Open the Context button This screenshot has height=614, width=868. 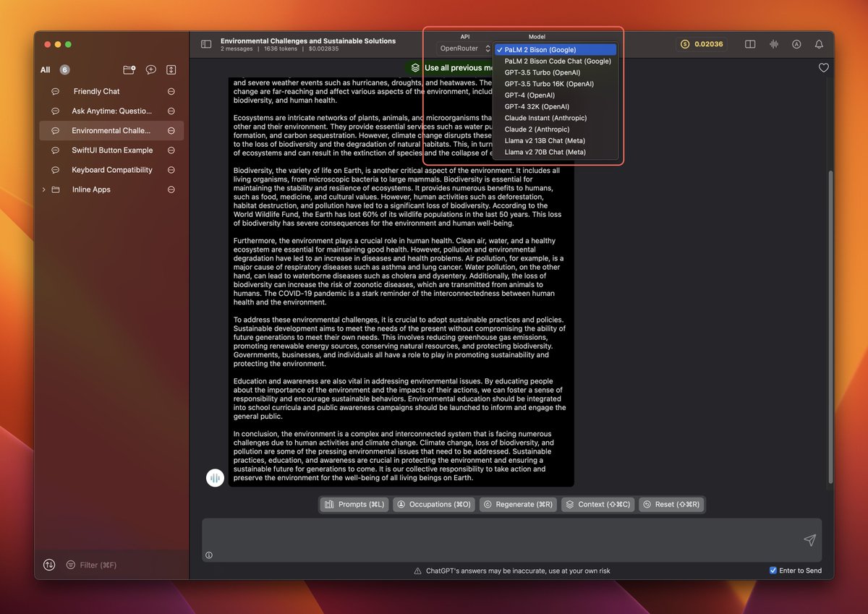pyautogui.click(x=597, y=504)
